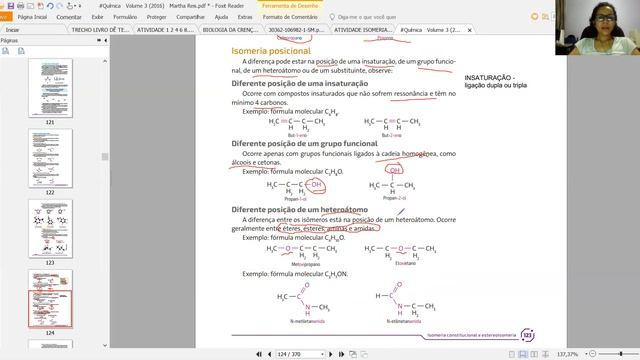Open the Extras ribbon tab
Screen dimensions: 640x360
[245, 17]
